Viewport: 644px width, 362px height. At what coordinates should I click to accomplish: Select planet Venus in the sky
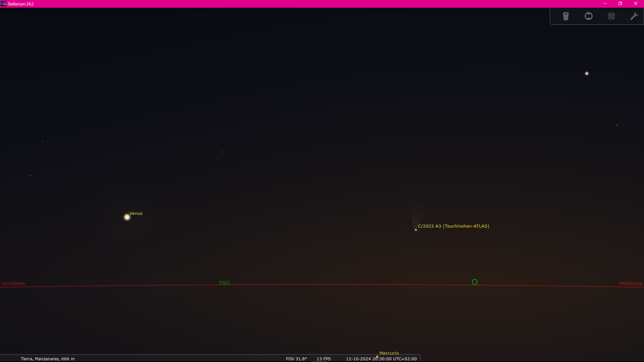click(x=127, y=217)
